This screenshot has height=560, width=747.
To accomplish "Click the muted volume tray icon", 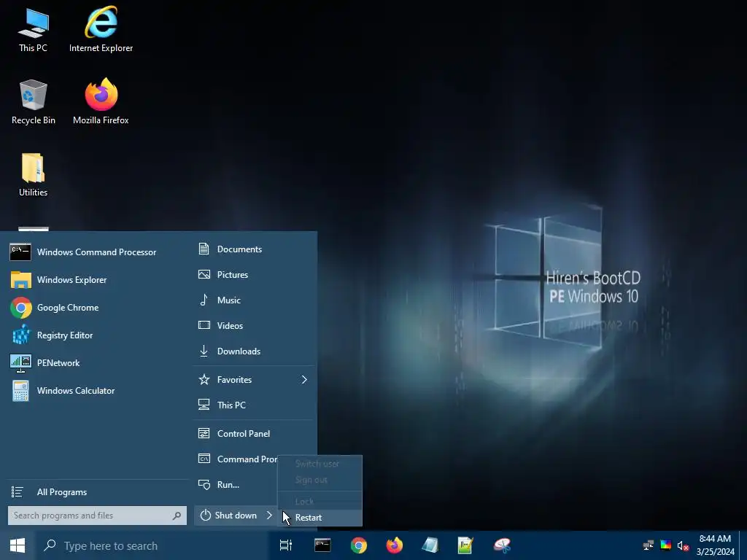I will click(683, 545).
